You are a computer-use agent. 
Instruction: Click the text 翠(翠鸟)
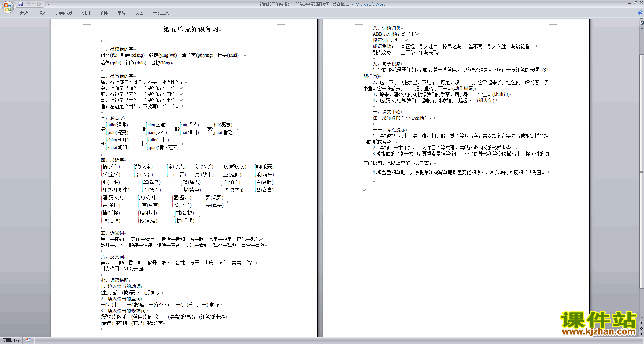tap(152, 182)
